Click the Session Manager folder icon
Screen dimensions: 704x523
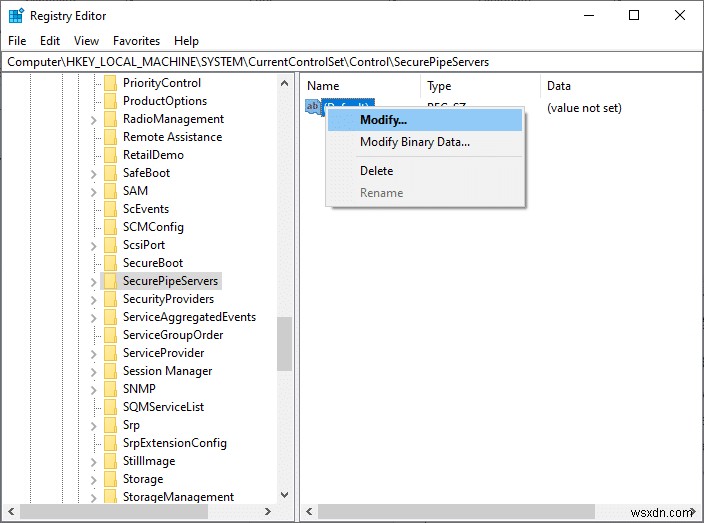click(110, 371)
